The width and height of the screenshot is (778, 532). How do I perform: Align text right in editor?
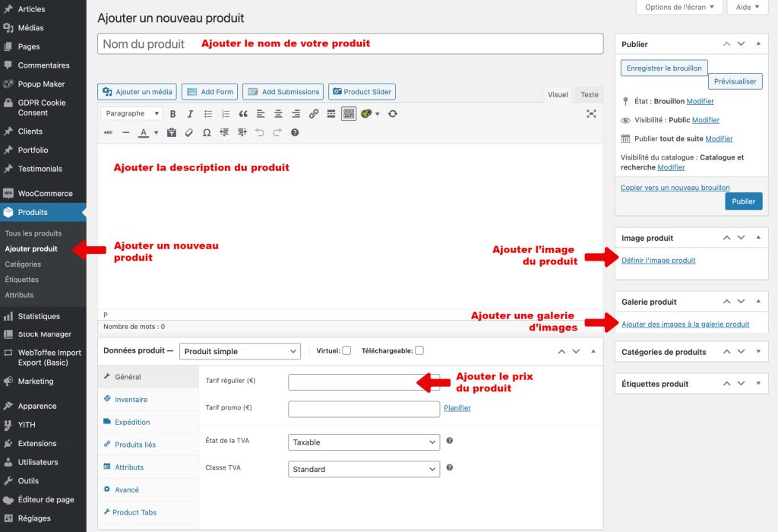[296, 114]
